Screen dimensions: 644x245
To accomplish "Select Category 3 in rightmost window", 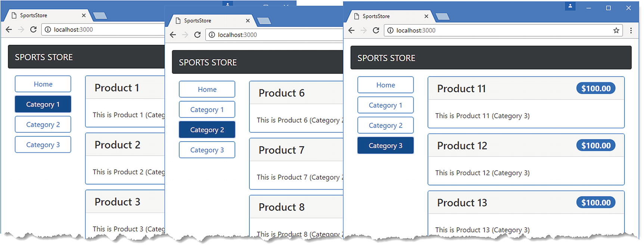I will pyautogui.click(x=385, y=146).
